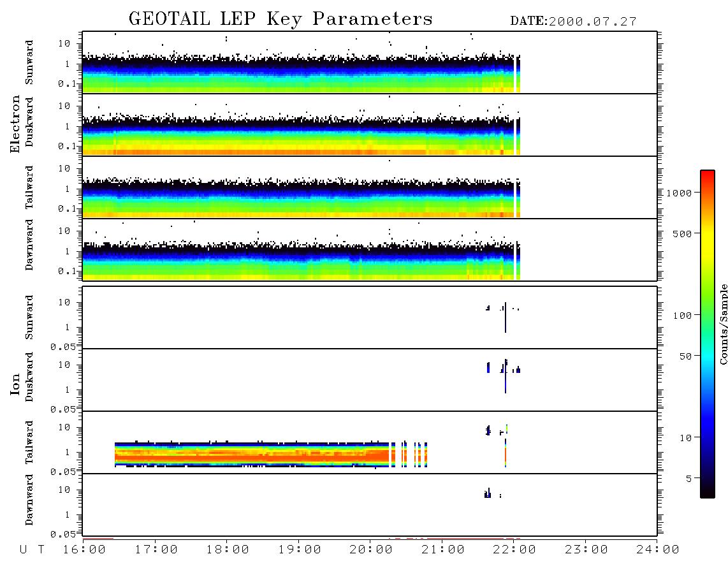Screen dimensions: 728x561
Task: Click the rainbow Counts/Sample color bar
Action: pos(707,334)
